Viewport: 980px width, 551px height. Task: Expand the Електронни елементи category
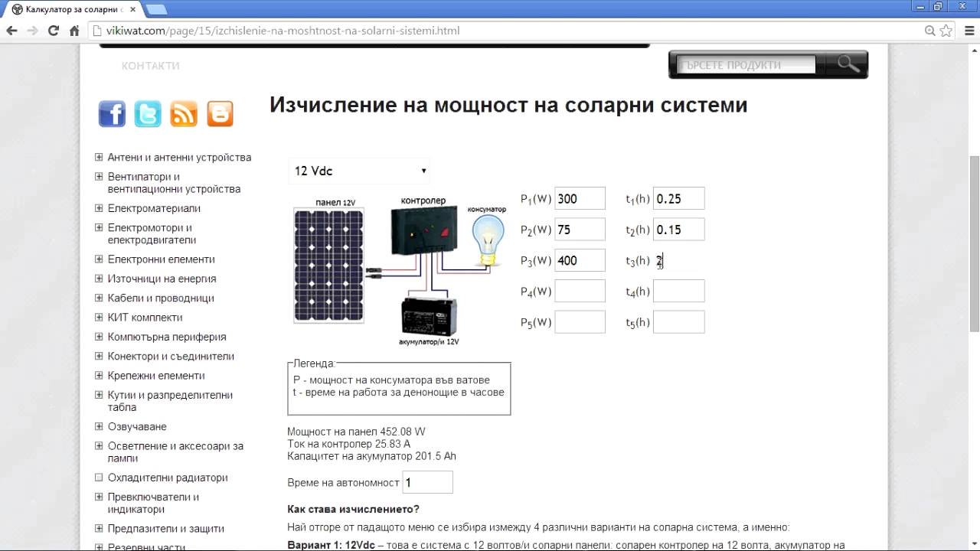(99, 259)
